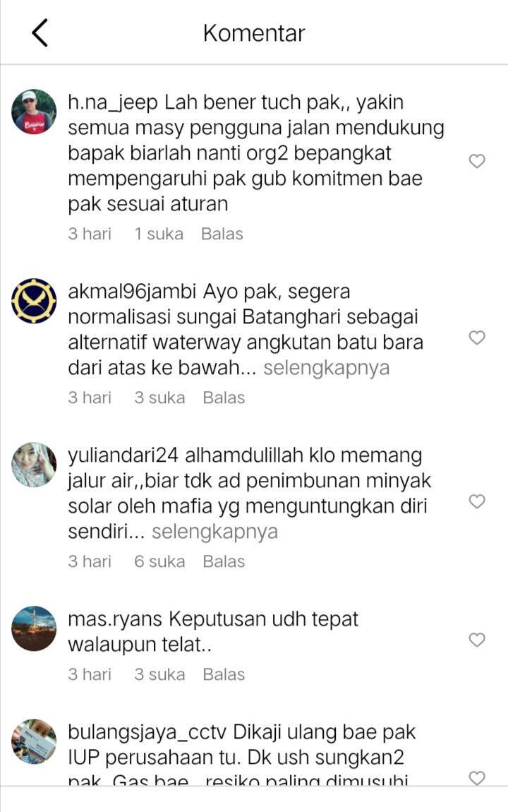Open mas.ryans profile avatar
Screen dimensions: 508x812
[34, 628]
